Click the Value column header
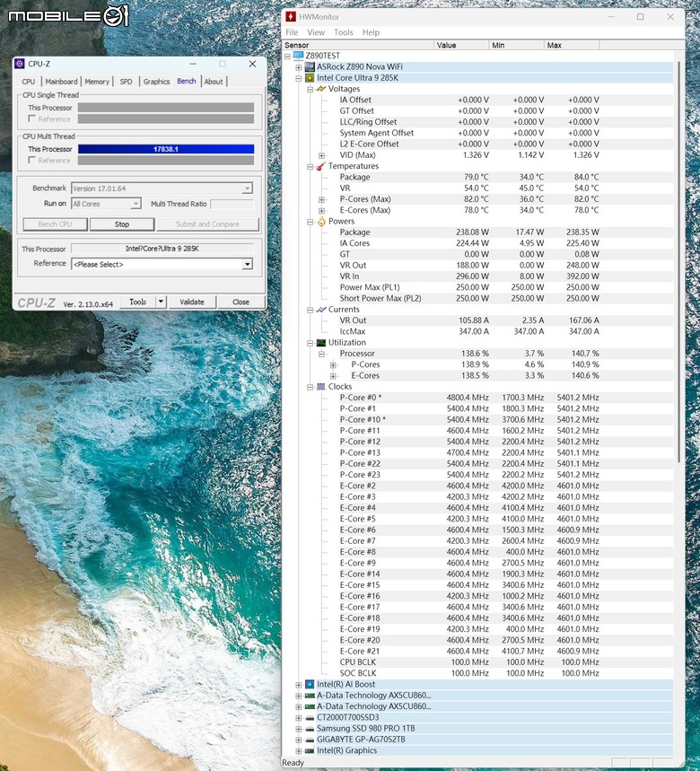Screen dimensions: 700x771 [462, 45]
